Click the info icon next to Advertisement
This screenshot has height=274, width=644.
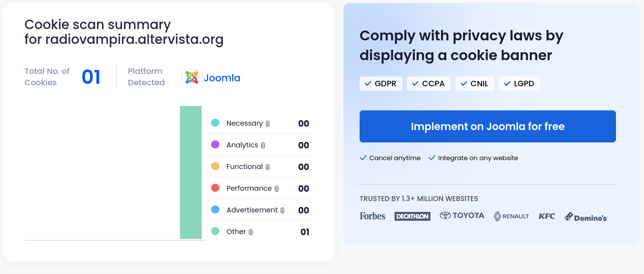[282, 210]
